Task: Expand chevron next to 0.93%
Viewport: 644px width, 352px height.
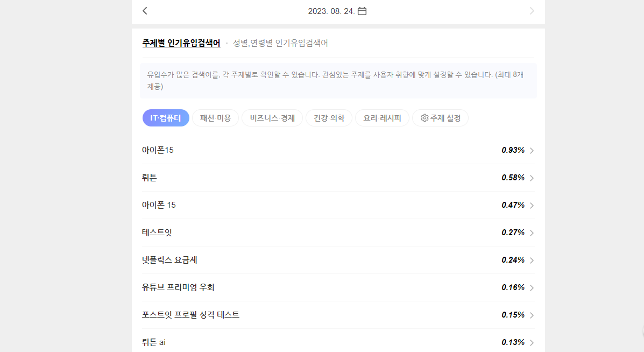Action: coord(532,151)
